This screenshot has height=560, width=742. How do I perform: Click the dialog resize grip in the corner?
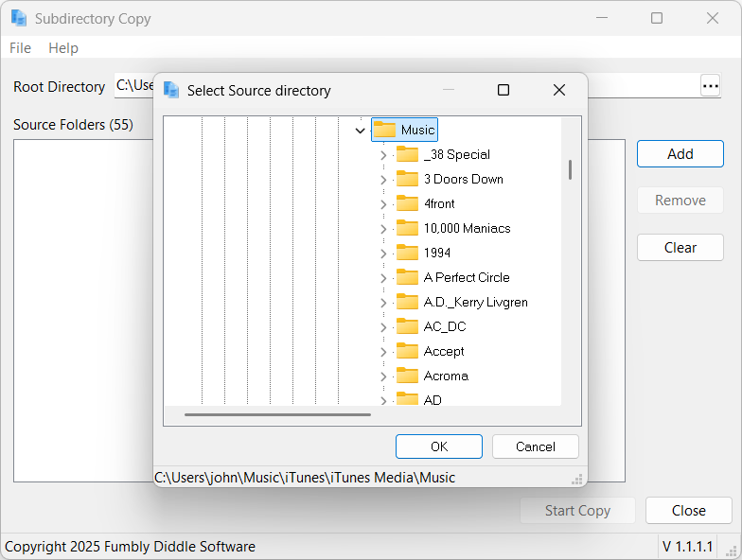[577, 480]
